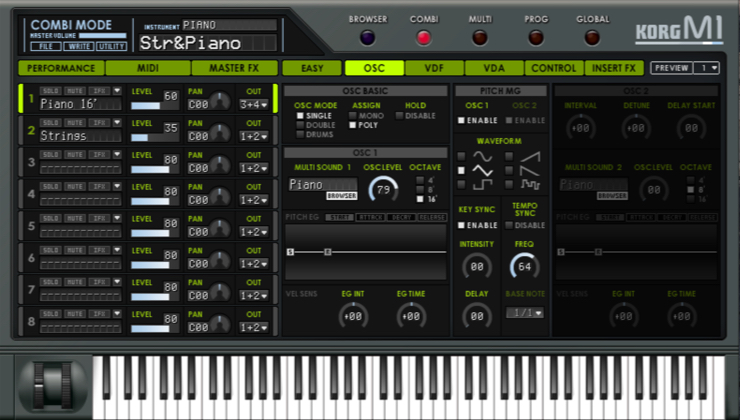This screenshot has width=740, height=420.
Task: Set assign to POLY
Action: [353, 125]
